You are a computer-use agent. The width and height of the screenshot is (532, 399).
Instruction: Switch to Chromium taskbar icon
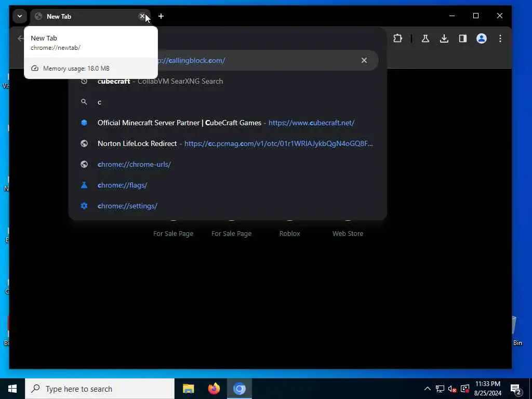(x=239, y=389)
